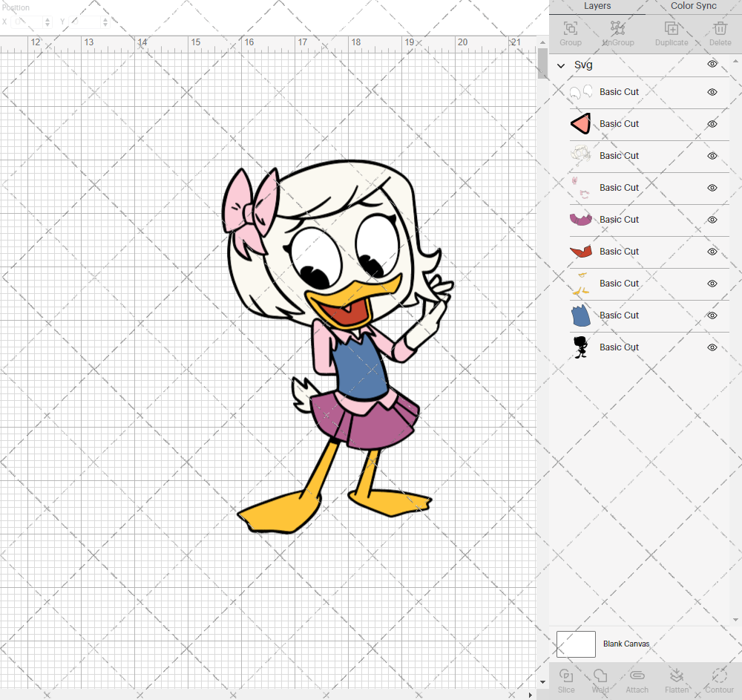Click the canvas scroll-right arrow
The width and height of the screenshot is (742, 700).
pyautogui.click(x=530, y=695)
